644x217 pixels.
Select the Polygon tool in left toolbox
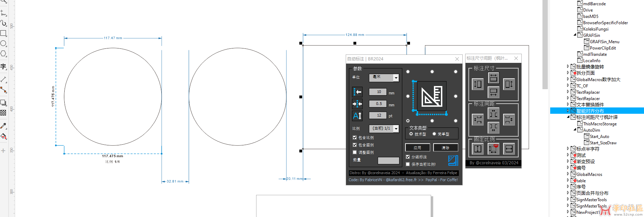click(4, 54)
